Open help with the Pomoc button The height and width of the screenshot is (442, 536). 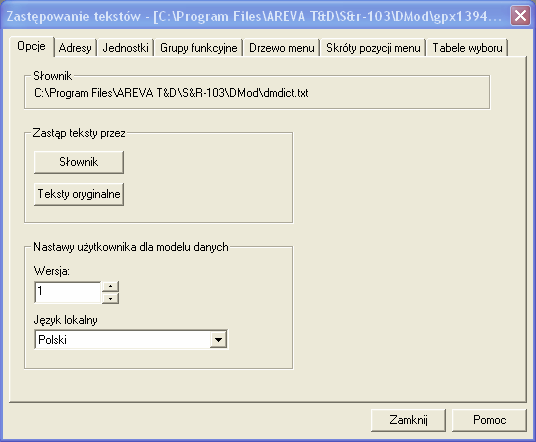pyautogui.click(x=489, y=420)
